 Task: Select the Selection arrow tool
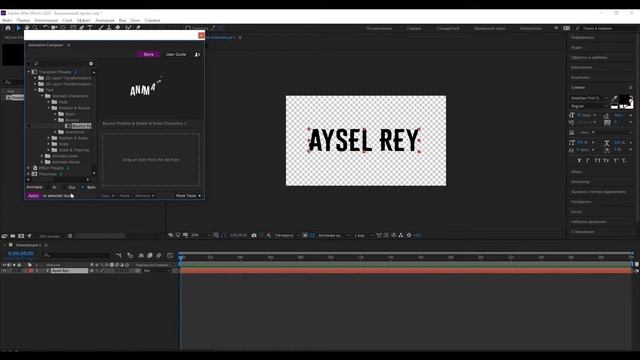tap(18, 28)
